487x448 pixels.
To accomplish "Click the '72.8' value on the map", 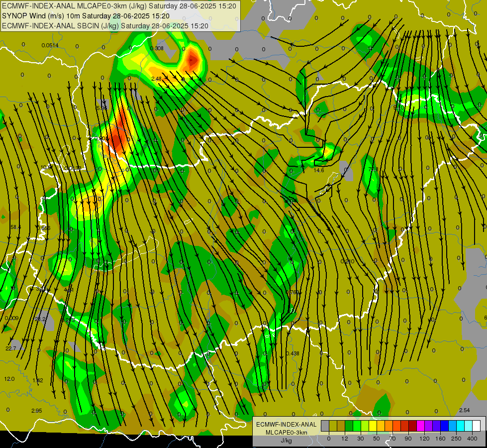I will tap(373, 169).
